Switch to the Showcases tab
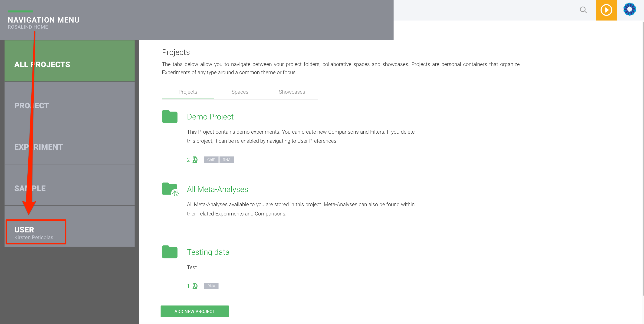644x324 pixels. tap(292, 92)
